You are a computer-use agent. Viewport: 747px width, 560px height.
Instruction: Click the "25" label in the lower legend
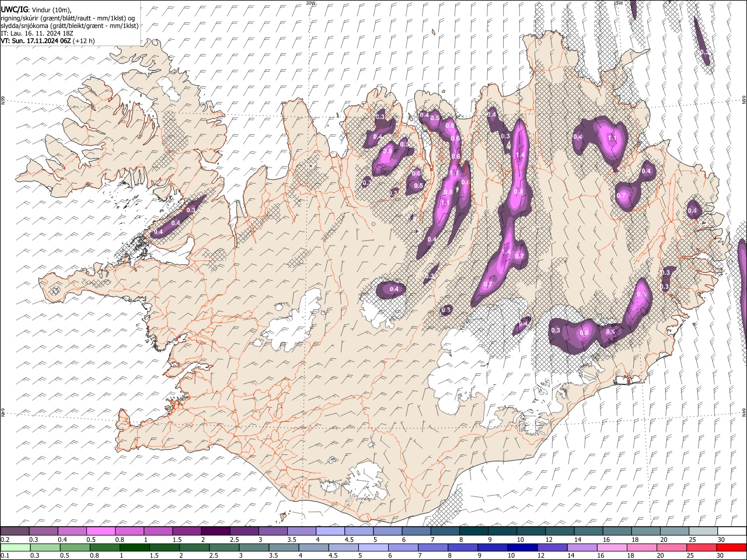[x=690, y=556]
